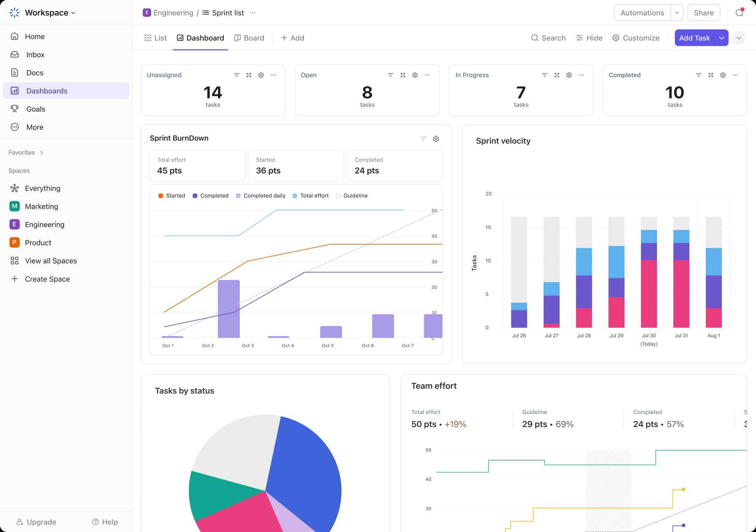The width and height of the screenshot is (756, 532).
Task: Open the filter on Sprint BurnDown widget
Action: (x=423, y=139)
